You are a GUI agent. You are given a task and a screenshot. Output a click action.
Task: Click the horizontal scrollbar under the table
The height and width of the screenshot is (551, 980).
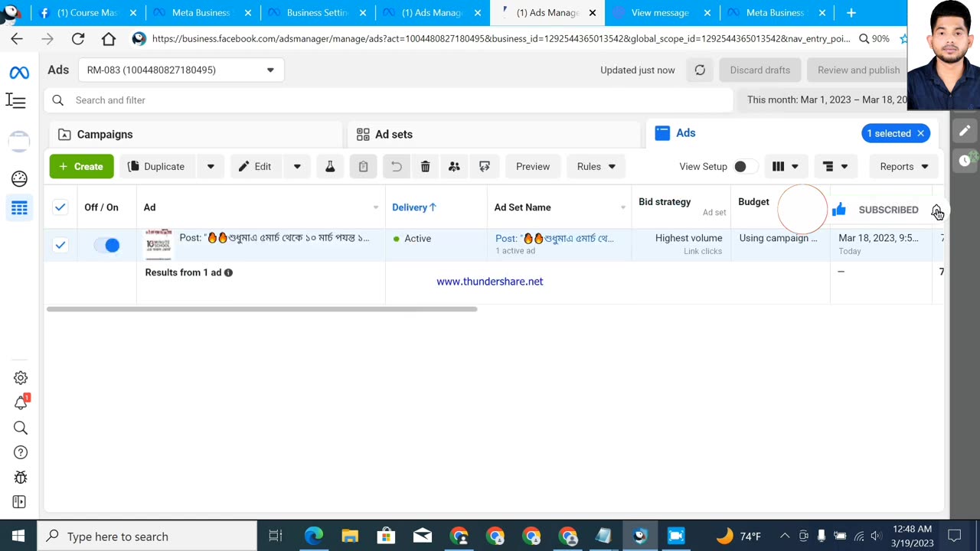point(262,309)
